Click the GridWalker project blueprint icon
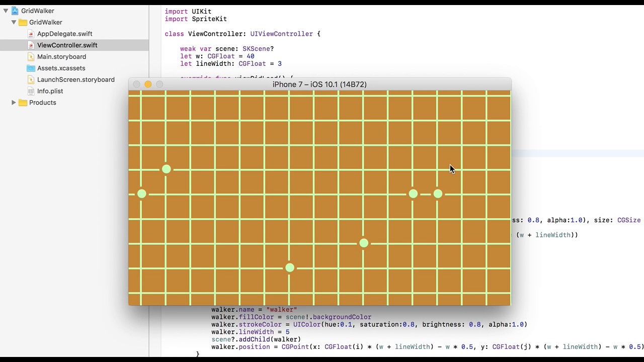The width and height of the screenshot is (644, 362). [x=15, y=11]
